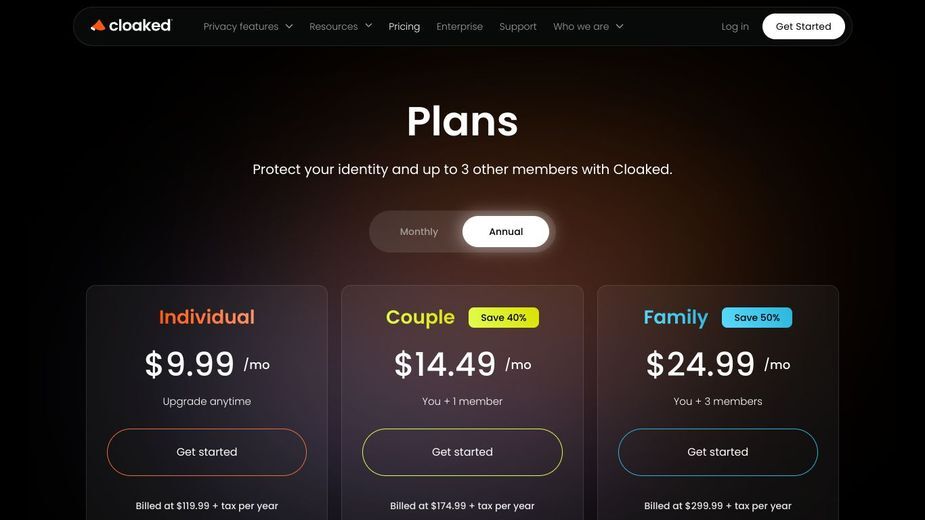Go to the Enterprise page
This screenshot has width=925, height=520.
(x=460, y=27)
